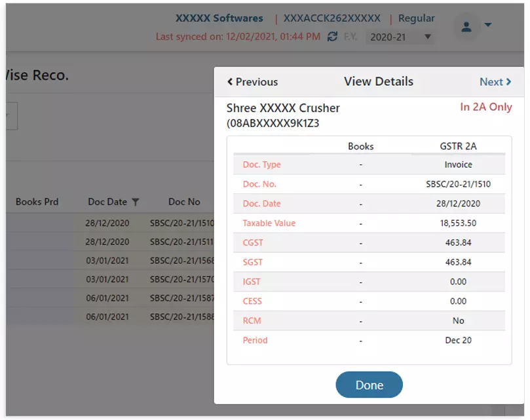The height and width of the screenshot is (420, 530).
Task: Open the F.Y. 2020-21 dropdown
Action: pos(400,37)
